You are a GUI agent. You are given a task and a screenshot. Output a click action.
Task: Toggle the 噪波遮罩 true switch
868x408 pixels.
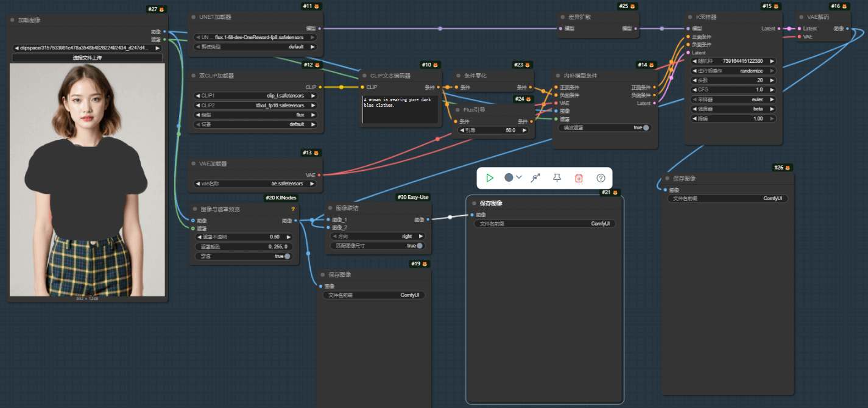click(x=646, y=127)
